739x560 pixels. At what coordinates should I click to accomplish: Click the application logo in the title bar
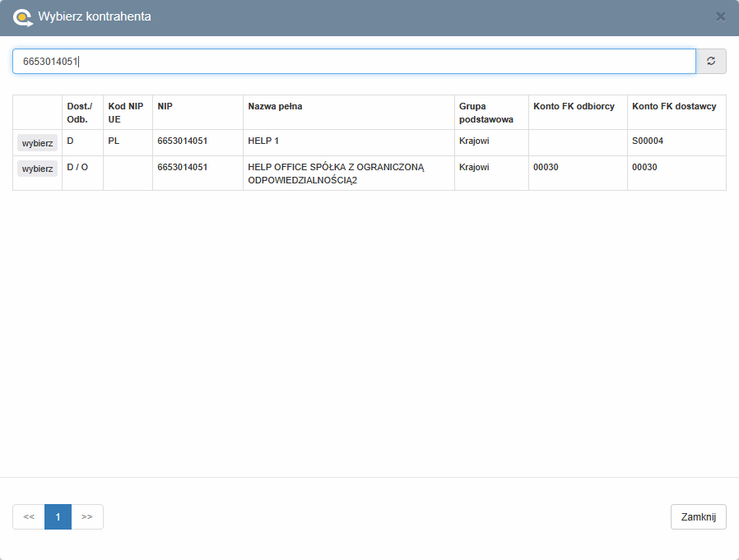click(22, 16)
